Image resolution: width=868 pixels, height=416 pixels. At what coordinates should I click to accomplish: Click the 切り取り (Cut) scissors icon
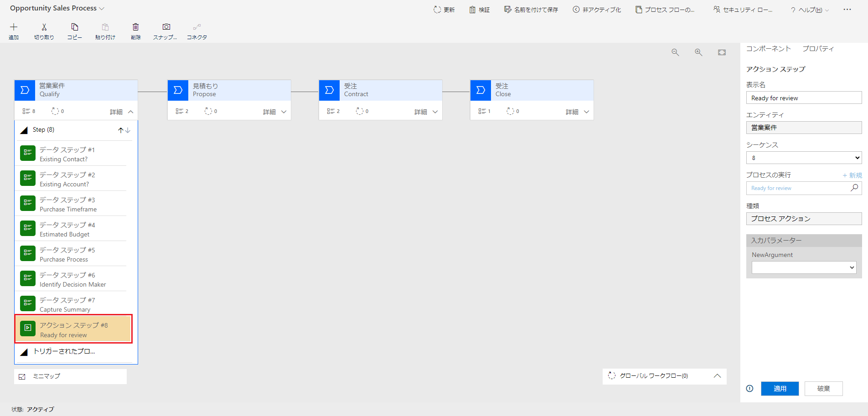point(44,27)
